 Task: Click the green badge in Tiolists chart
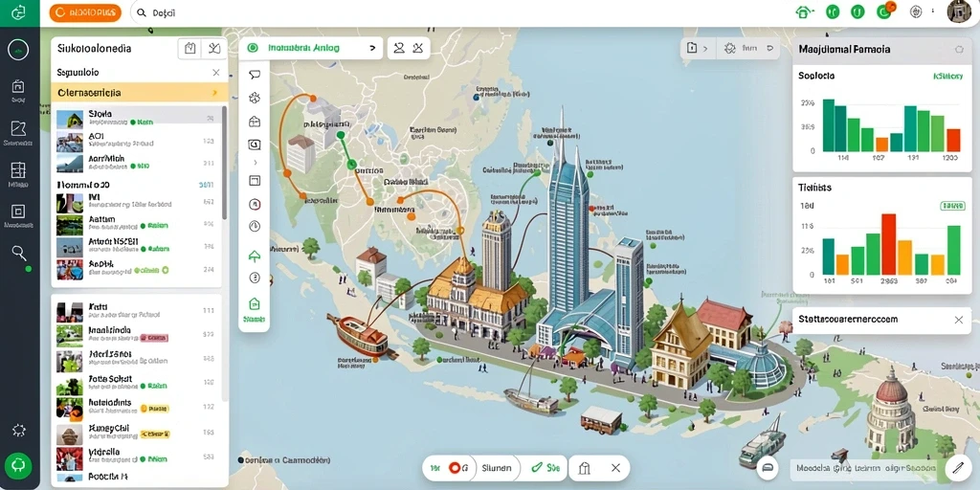[952, 205]
